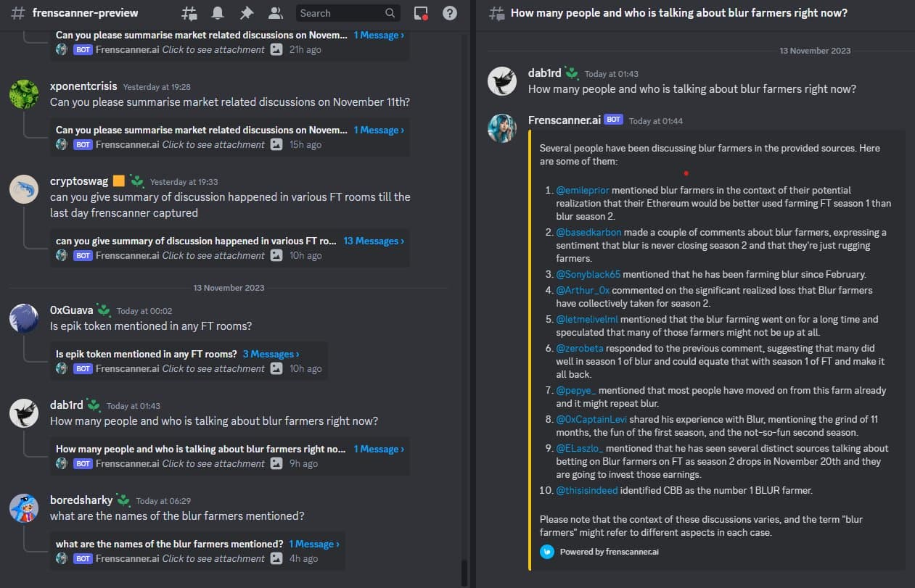Click 'Powered by frenscanner.ai' footer
This screenshot has height=588, width=915.
tap(610, 552)
